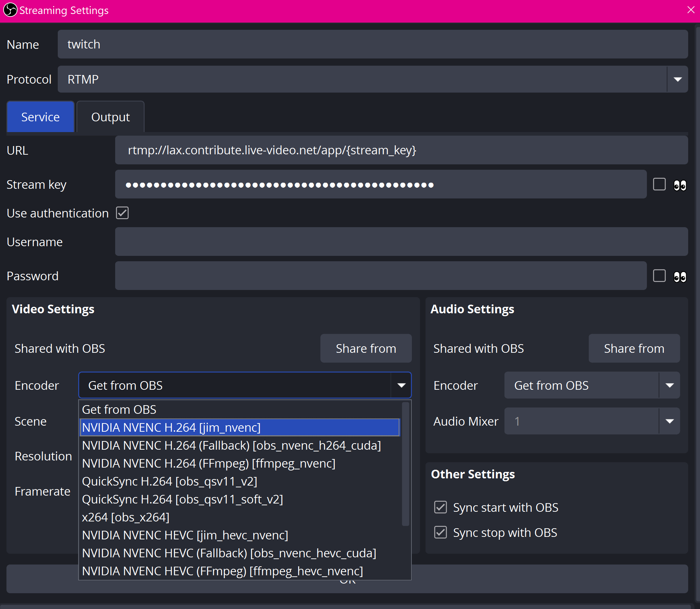Image resolution: width=700 pixels, height=609 pixels.
Task: Select NVIDIA NVENC HEVC (Fallback) option
Action: (240, 553)
